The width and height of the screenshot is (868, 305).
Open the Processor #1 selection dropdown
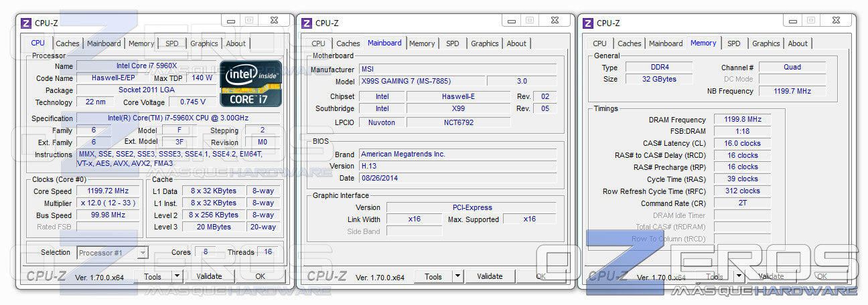tap(113, 253)
